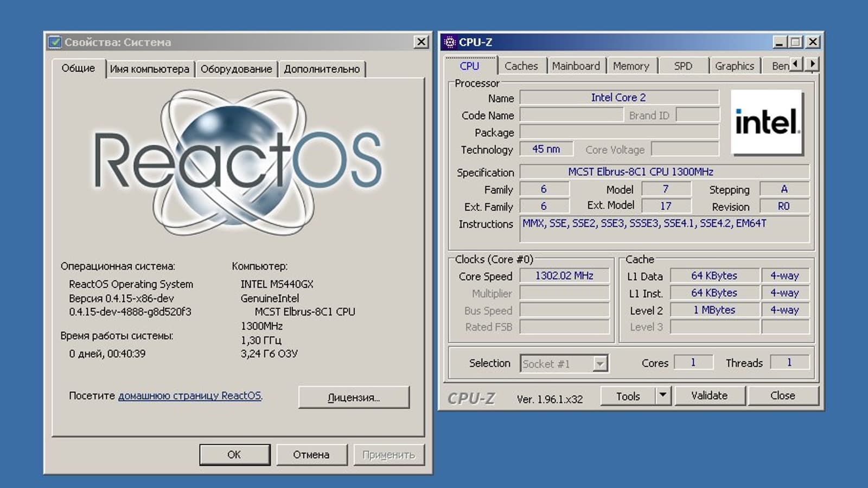This screenshot has width=868, height=488.
Task: Select the Общие tab
Action: coord(78,68)
